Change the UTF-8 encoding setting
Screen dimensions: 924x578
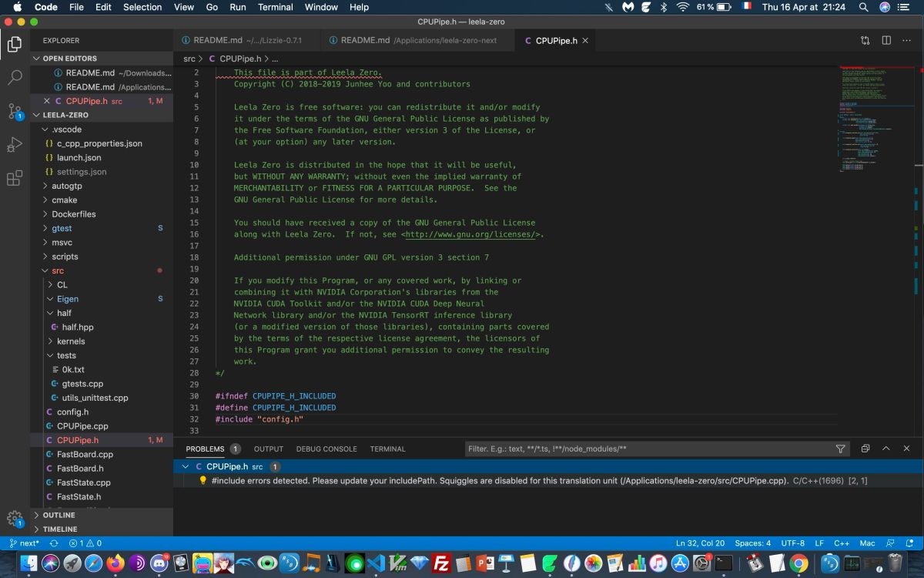pos(793,543)
